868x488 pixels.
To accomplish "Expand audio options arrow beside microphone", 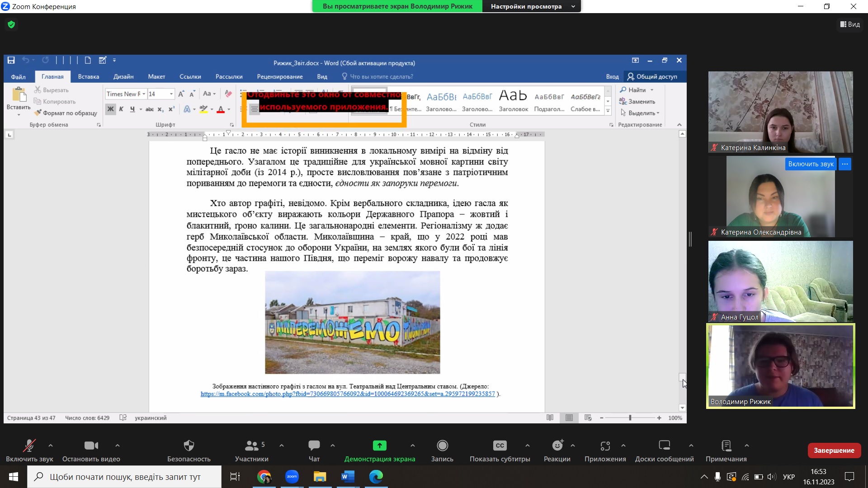I will pos(51,446).
